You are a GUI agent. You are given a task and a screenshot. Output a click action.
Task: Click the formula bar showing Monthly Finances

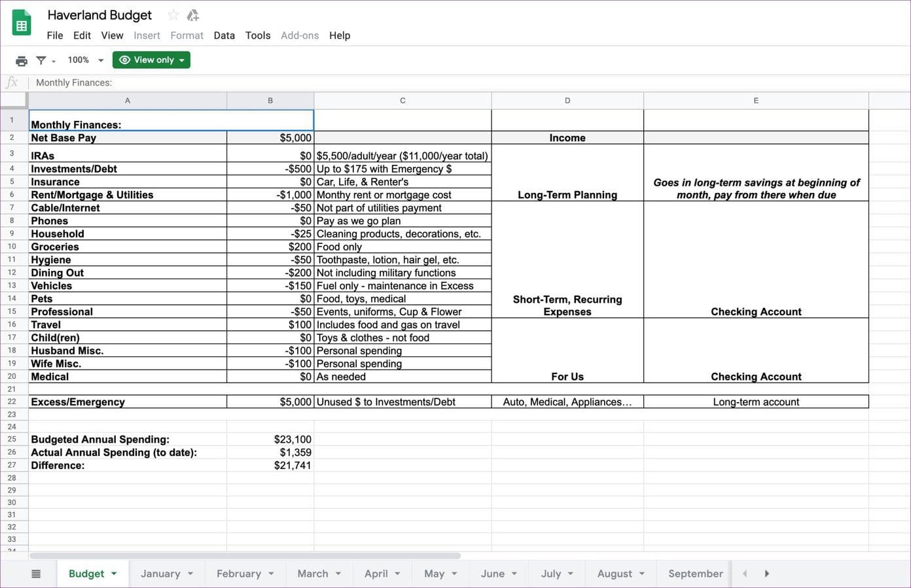click(458, 82)
